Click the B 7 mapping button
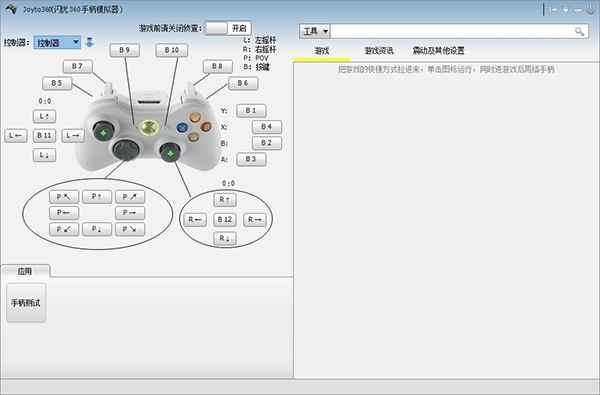Screen dimensions: 600x395 click(x=78, y=66)
